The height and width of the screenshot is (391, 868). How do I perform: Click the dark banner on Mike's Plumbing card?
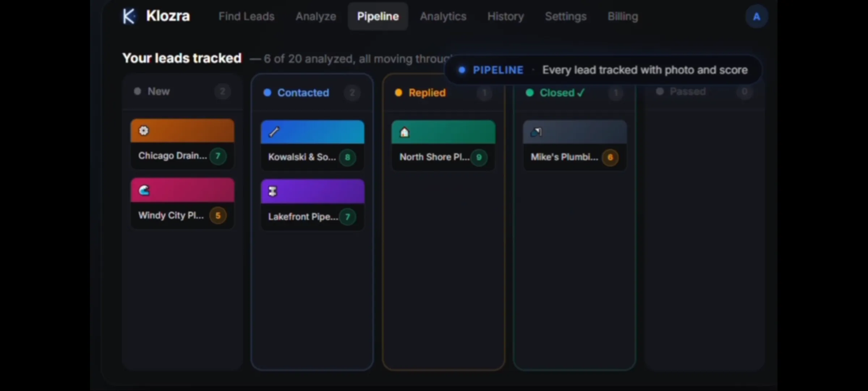575,132
